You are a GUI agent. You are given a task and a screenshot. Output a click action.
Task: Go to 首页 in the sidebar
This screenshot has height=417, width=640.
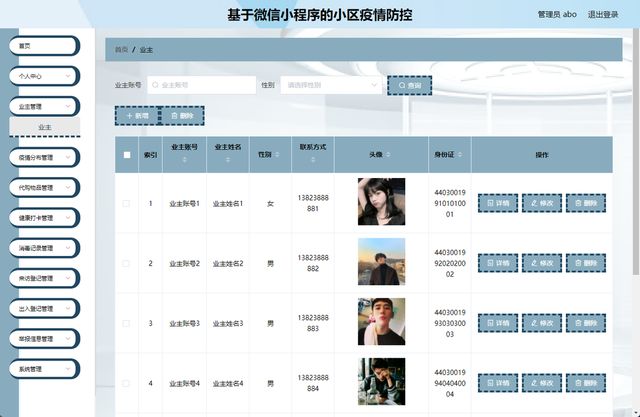click(x=44, y=46)
